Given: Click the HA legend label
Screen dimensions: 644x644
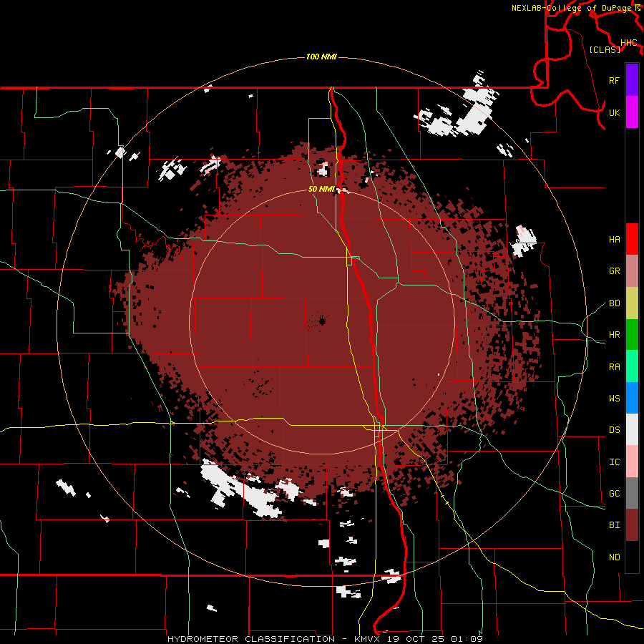Looking at the screenshot, I should [x=614, y=240].
